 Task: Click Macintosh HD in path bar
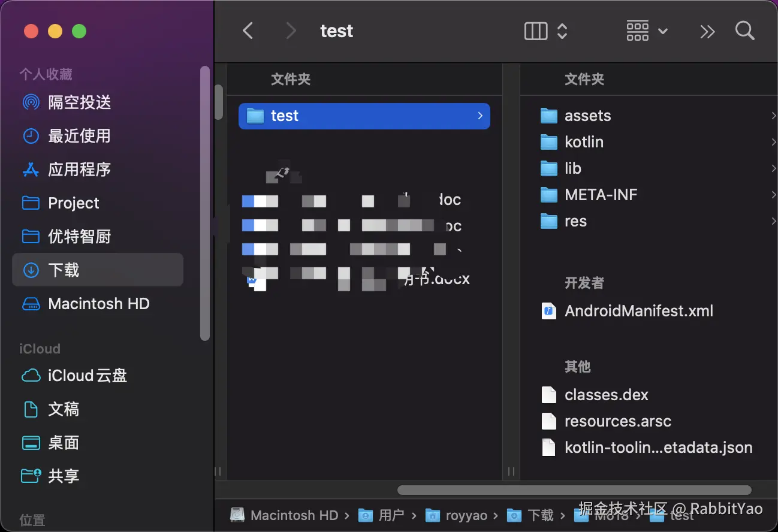coord(285,515)
